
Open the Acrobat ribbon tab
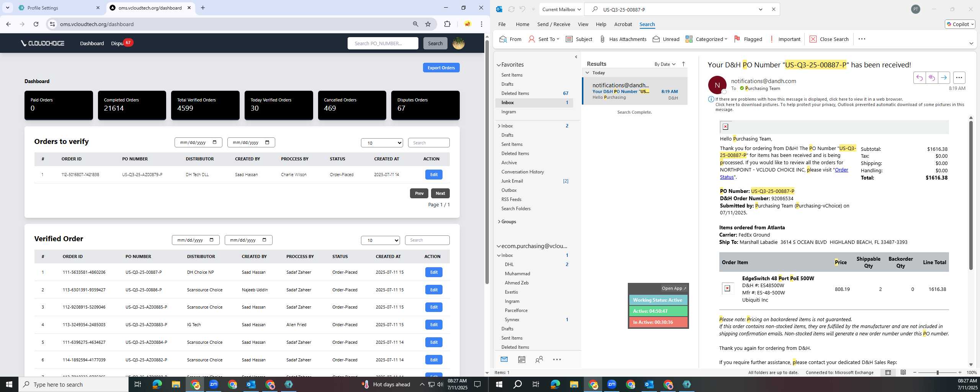click(623, 24)
